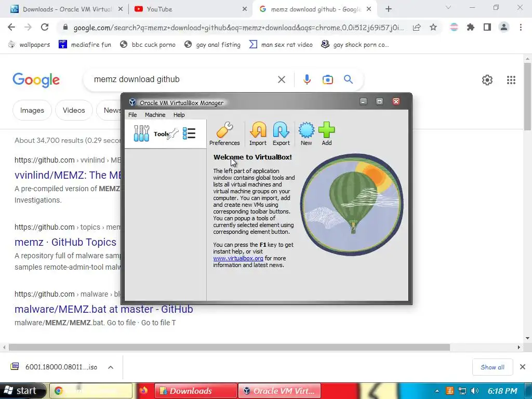The width and height of the screenshot is (532, 399).
Task: Click the Google logo
Action: coord(36,80)
